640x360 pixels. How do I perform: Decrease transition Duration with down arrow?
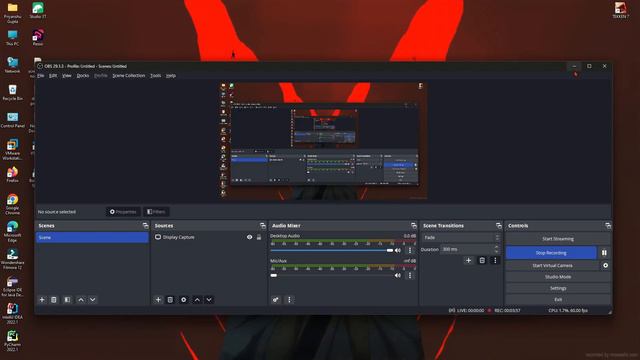pos(496,251)
